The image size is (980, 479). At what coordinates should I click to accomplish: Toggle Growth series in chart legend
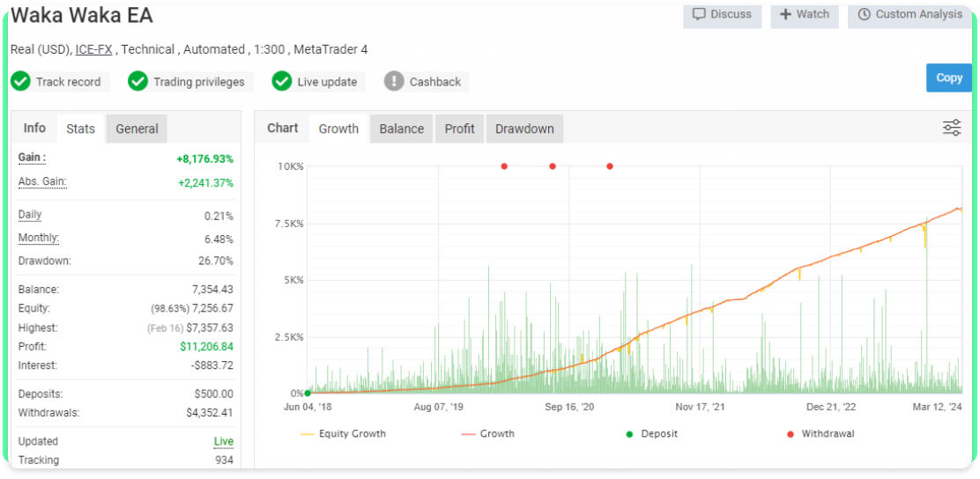click(489, 433)
